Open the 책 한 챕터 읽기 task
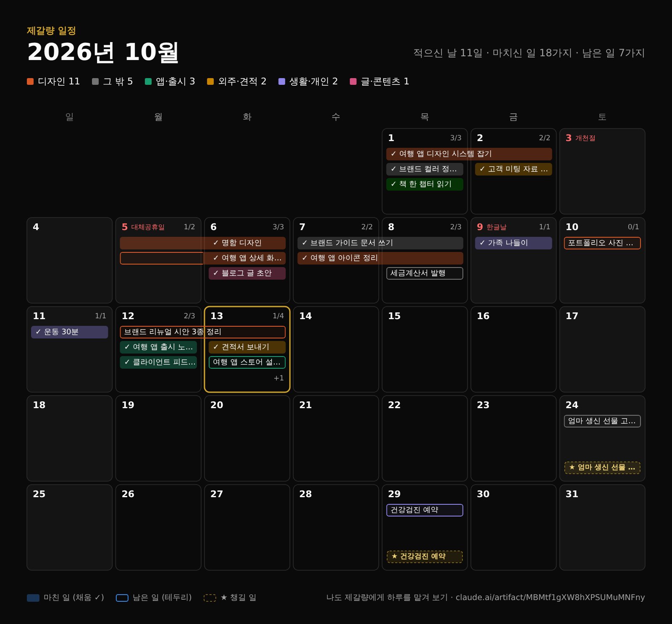The height and width of the screenshot is (624, 672). tap(425, 184)
